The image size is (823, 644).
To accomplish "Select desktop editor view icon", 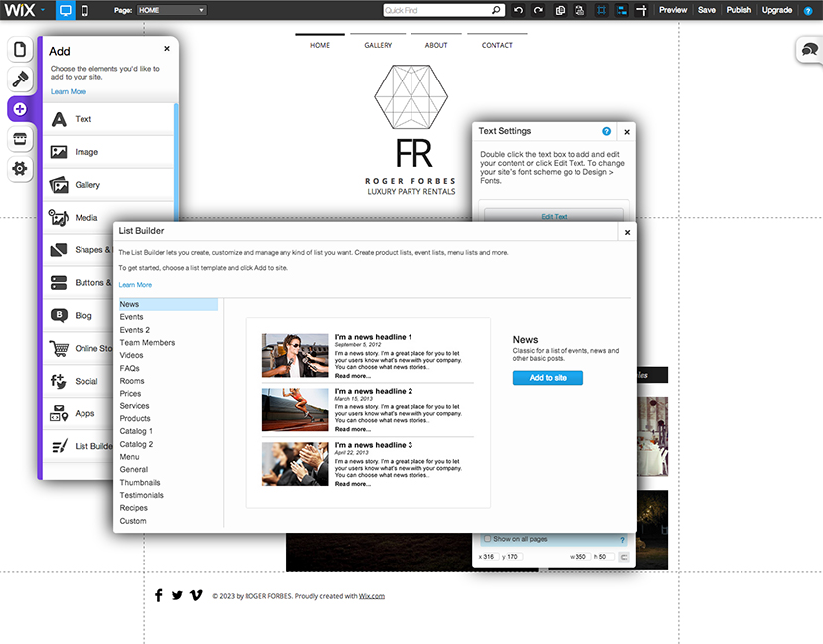I will coord(65,10).
